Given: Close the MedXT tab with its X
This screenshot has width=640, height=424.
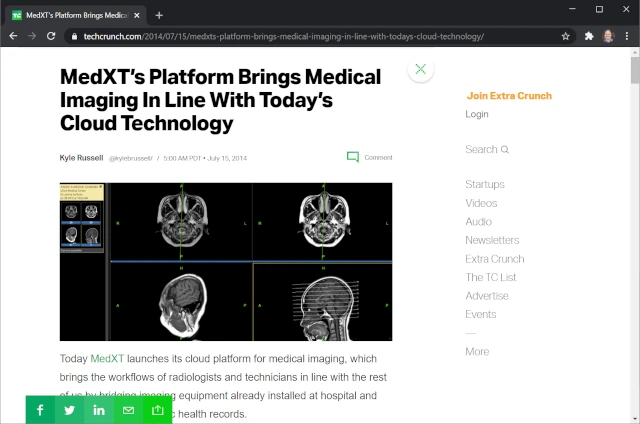Looking at the screenshot, I should (137, 16).
